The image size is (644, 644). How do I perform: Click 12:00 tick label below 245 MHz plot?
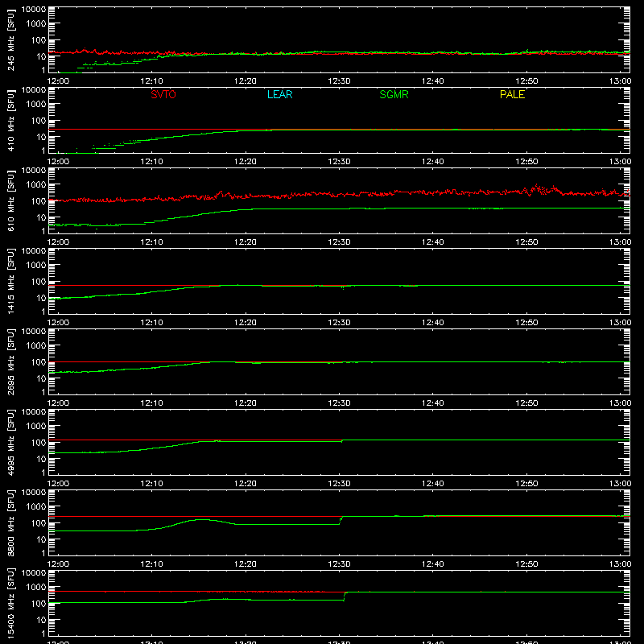point(58,81)
